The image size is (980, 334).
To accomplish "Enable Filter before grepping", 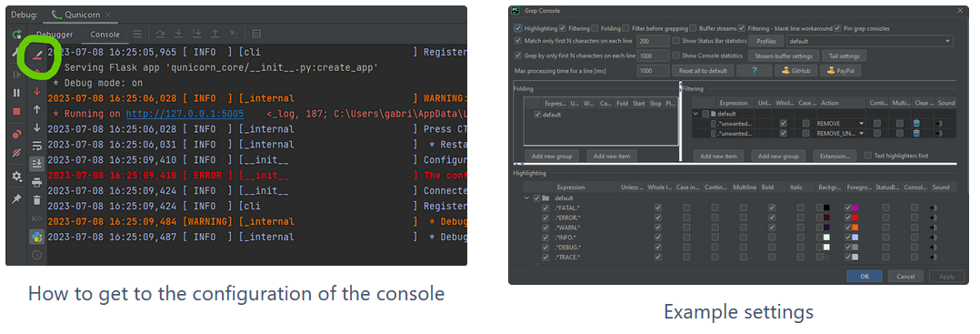I will click(x=625, y=28).
